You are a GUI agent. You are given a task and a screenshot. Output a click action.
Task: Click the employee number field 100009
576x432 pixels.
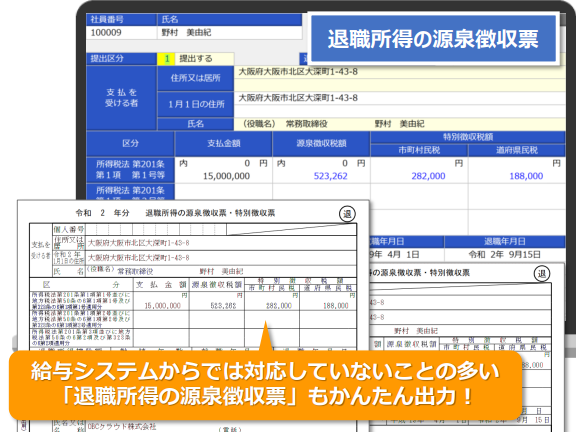[x=122, y=33]
